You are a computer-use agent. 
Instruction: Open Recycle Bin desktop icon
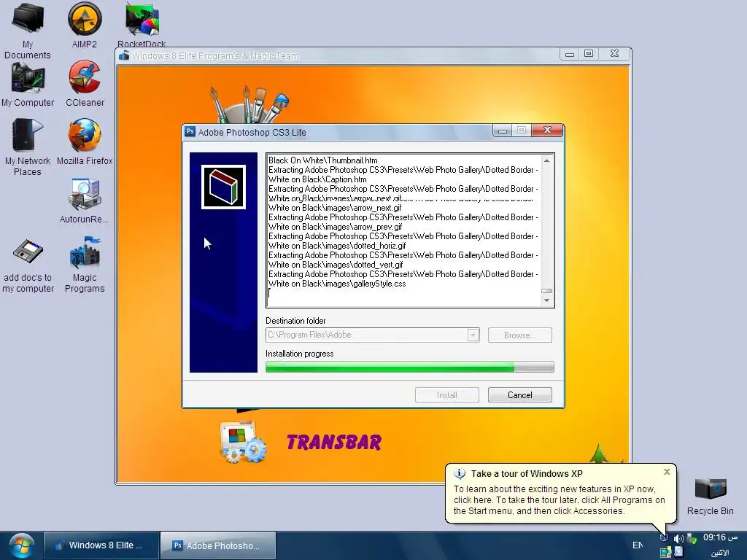click(711, 496)
